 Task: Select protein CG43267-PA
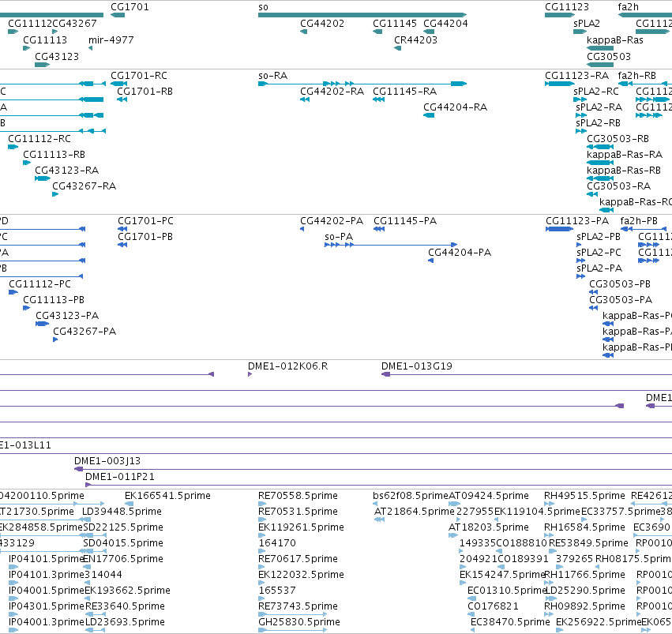(x=84, y=331)
